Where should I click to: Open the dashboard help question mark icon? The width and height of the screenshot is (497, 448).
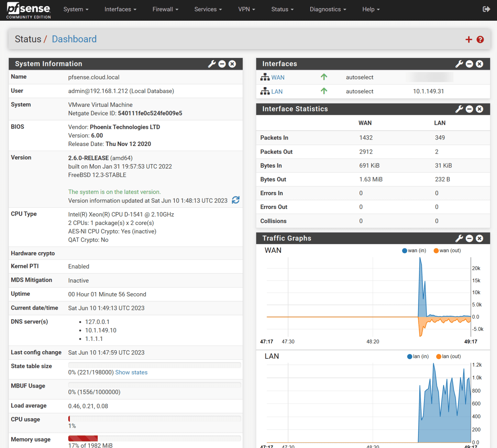click(x=480, y=39)
